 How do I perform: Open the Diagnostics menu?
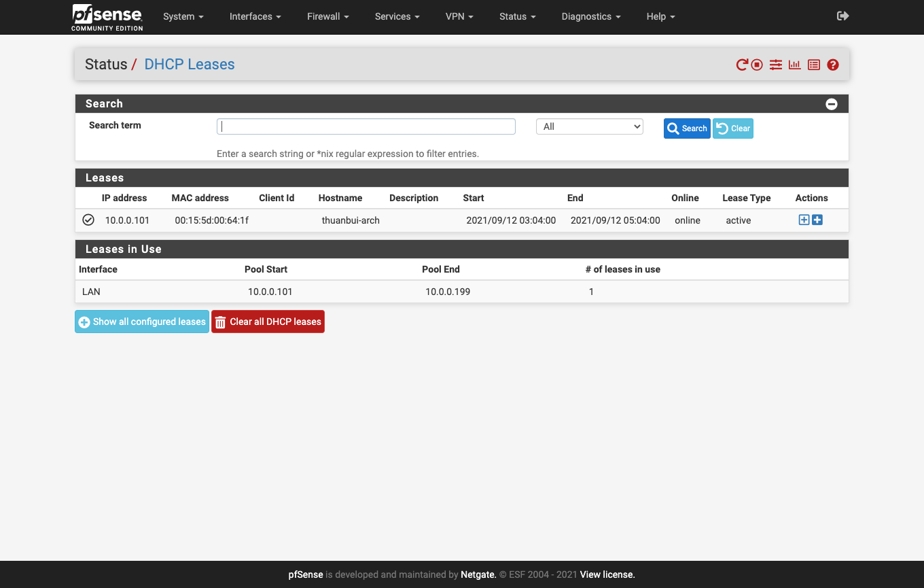coord(591,16)
